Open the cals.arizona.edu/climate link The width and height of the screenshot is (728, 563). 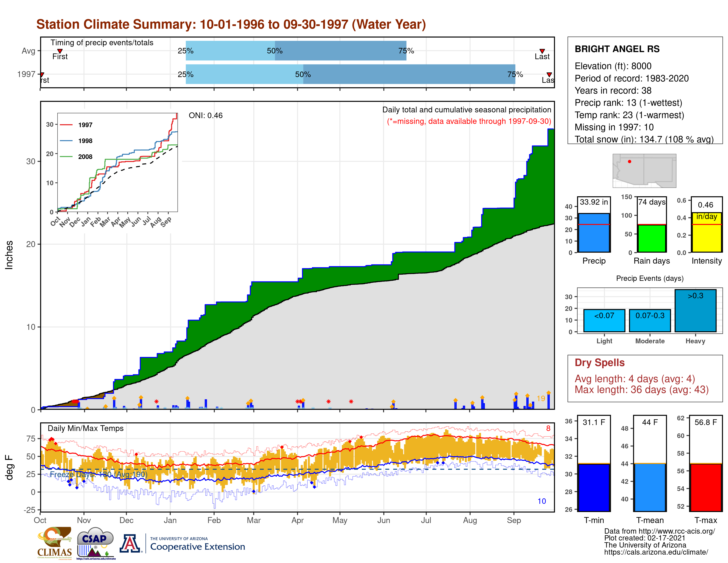pyautogui.click(x=656, y=552)
